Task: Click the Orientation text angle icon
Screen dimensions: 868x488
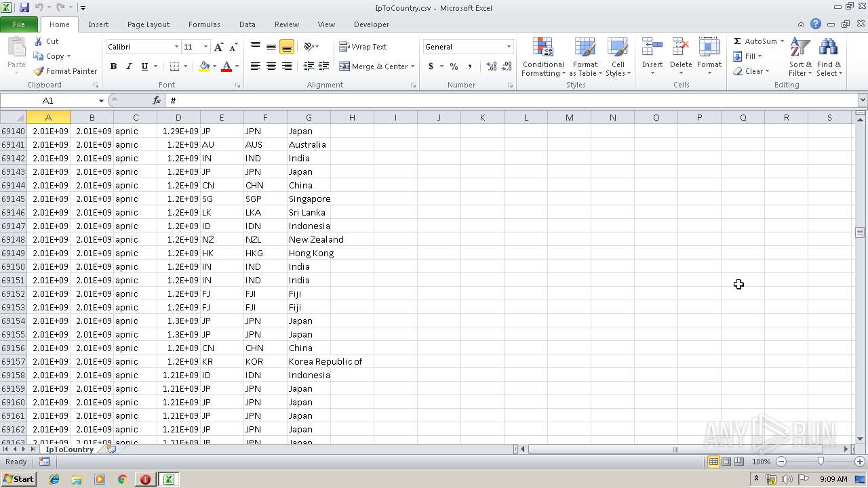Action: [309, 47]
